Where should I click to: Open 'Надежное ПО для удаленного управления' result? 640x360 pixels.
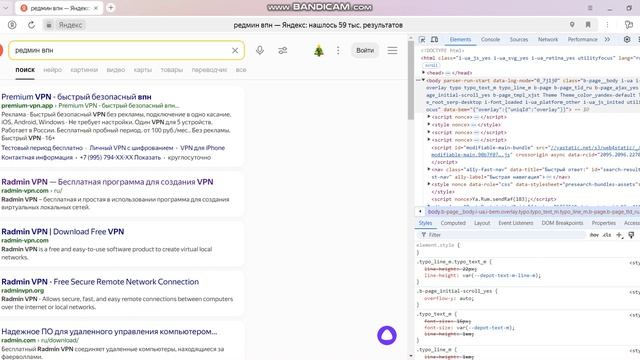point(109,331)
